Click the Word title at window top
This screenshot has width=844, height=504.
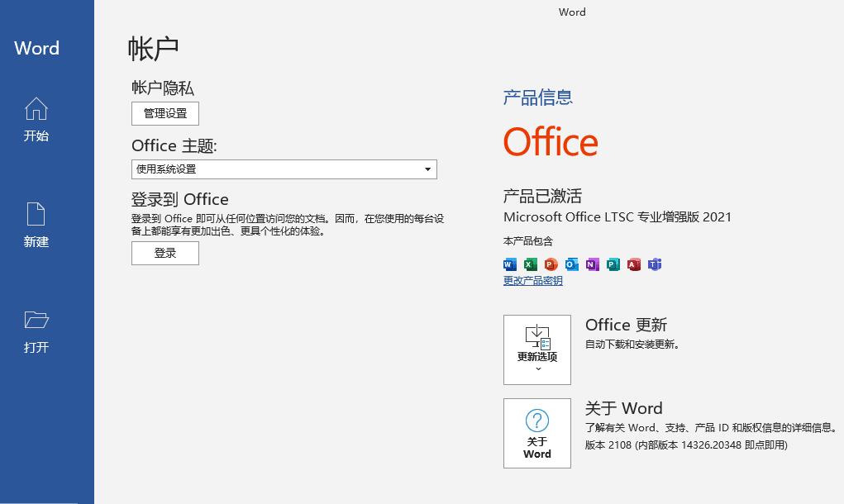(572, 12)
